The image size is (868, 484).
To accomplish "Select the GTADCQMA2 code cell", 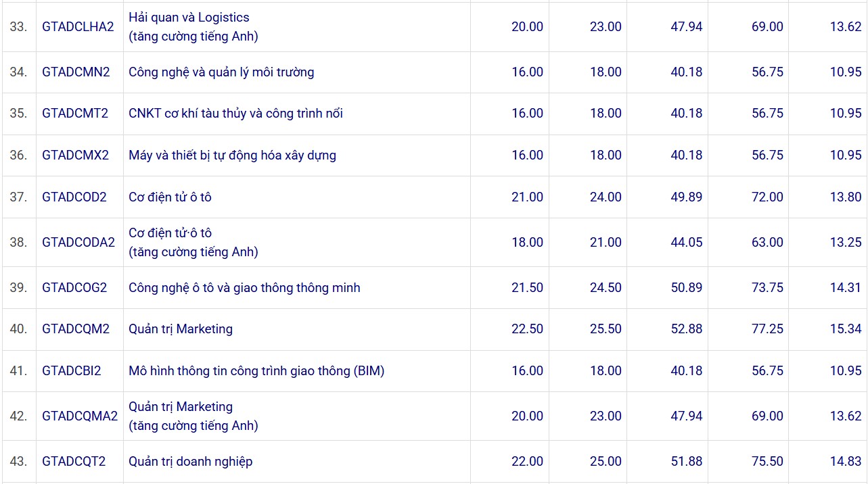I will (80, 416).
